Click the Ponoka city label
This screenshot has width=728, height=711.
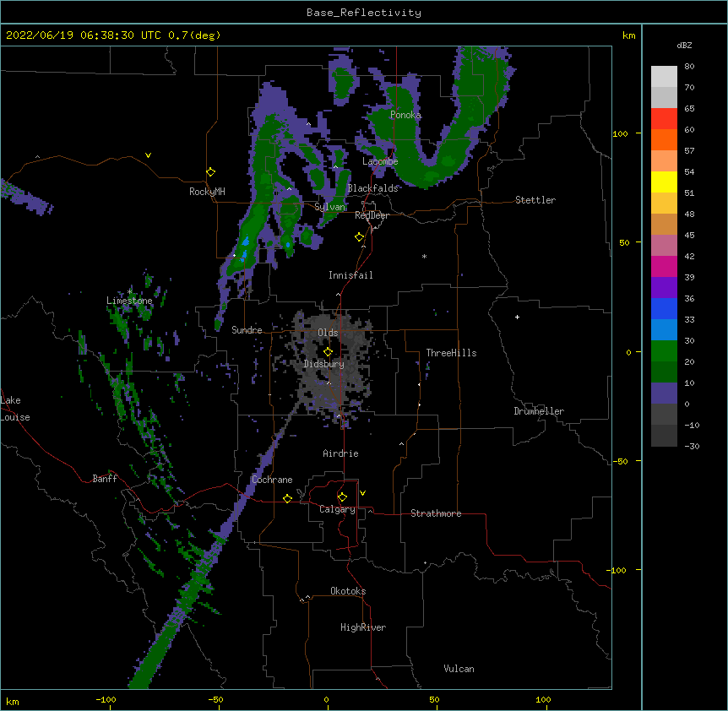[x=405, y=115]
